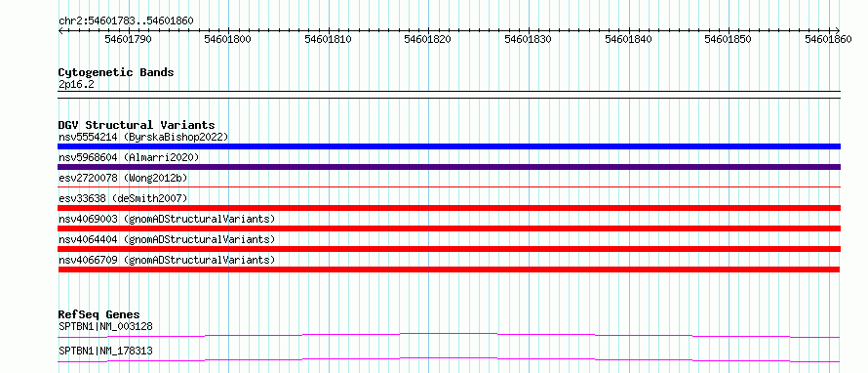The width and height of the screenshot is (868, 373).
Task: Open variant nsv5554214 (ByrskaBishop2022) label
Action: click(x=143, y=137)
